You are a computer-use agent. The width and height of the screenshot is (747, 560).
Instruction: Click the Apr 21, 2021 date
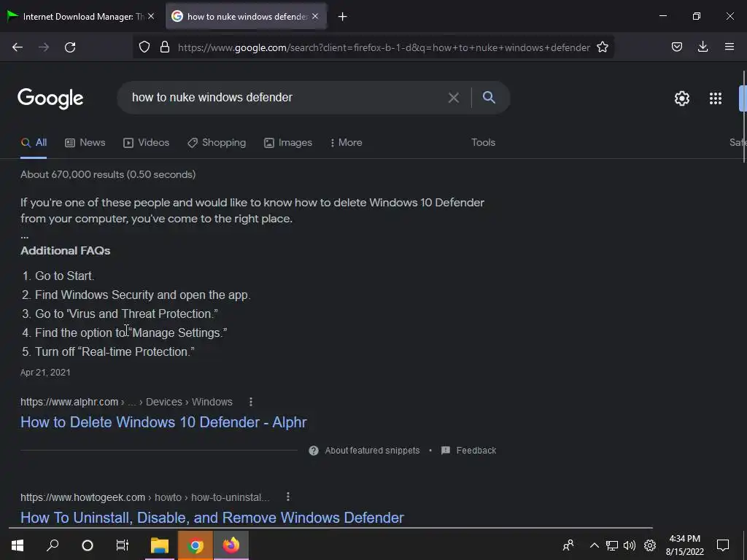pos(45,373)
